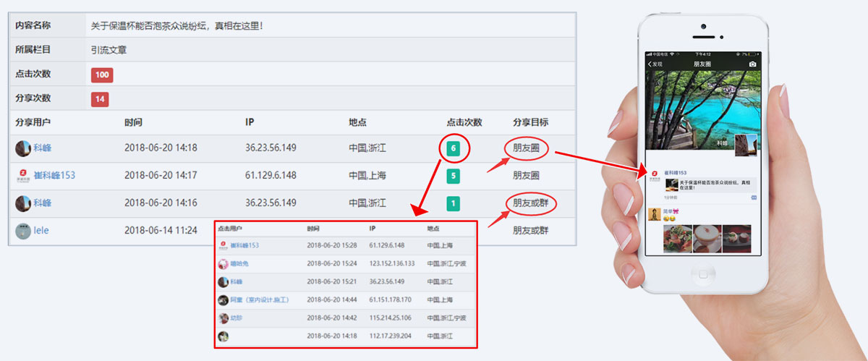The image size is (868, 361).
Task: Click 科峰 link in popup click table
Action: pyautogui.click(x=237, y=281)
